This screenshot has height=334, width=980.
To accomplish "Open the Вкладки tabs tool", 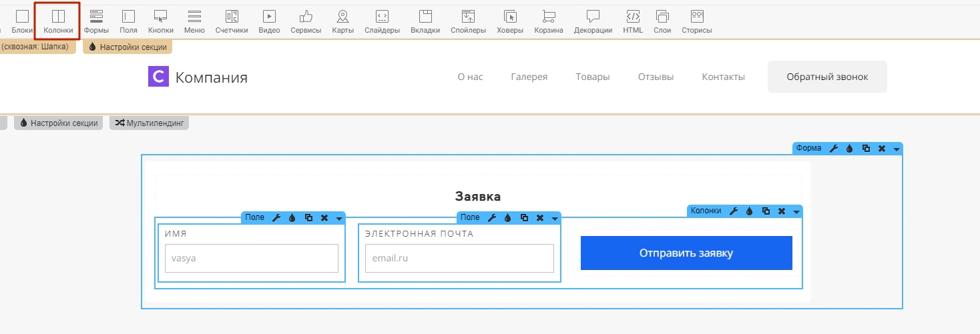I will pos(425,21).
